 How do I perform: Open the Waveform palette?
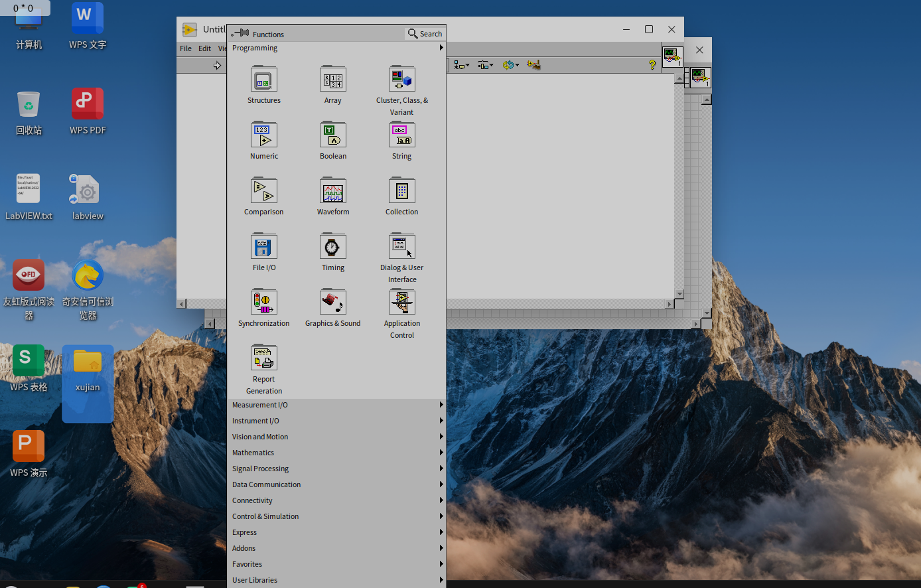click(333, 190)
